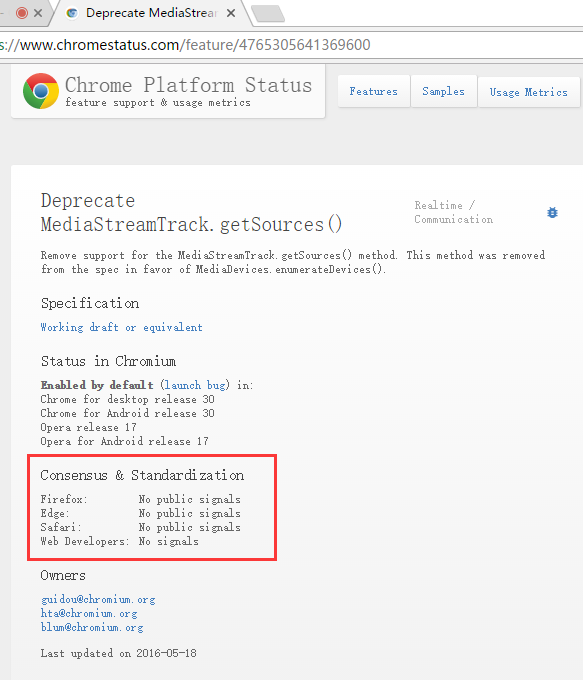Close the Deprecate MediaStream tab
This screenshot has height=680, width=583.
point(231,13)
